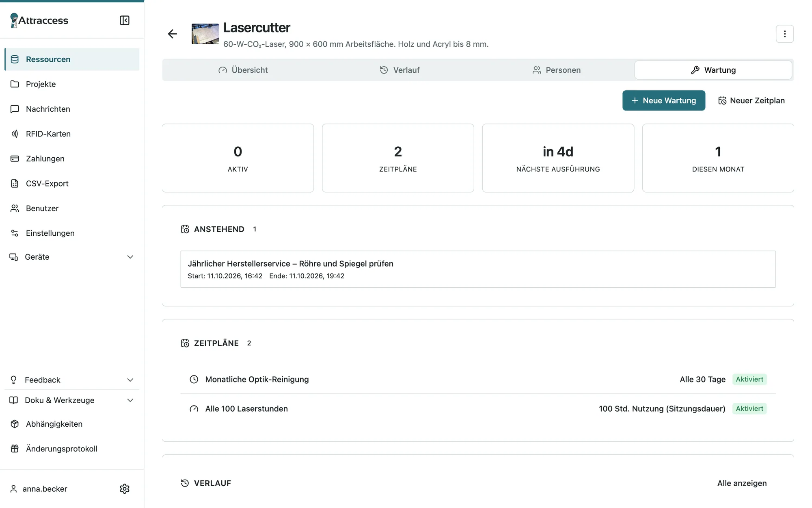This screenshot has width=812, height=508.
Task: Open Alle 100 Laserstunden schedule
Action: pos(478,408)
